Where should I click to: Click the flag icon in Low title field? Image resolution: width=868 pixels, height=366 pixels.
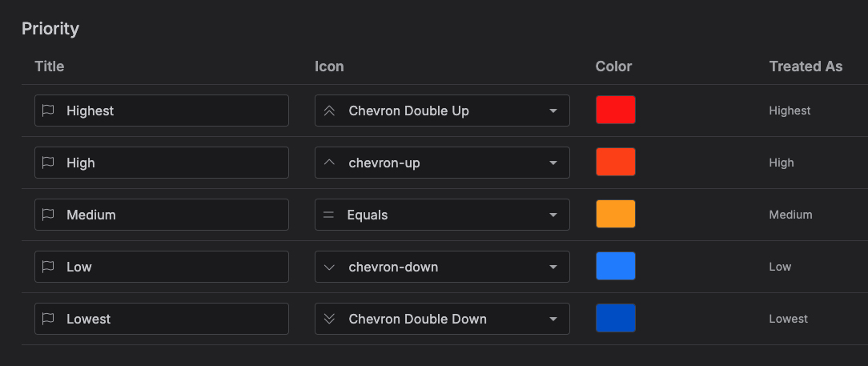pos(48,267)
